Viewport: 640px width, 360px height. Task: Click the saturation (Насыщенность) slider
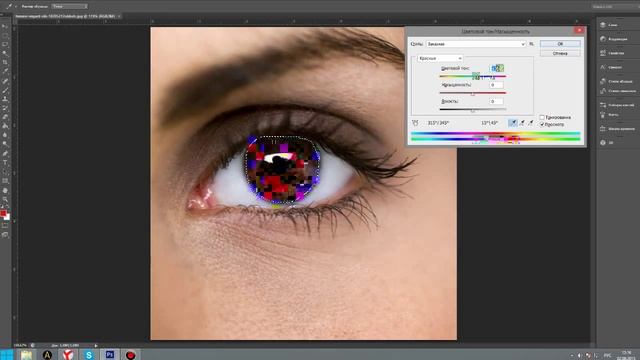coord(473,93)
